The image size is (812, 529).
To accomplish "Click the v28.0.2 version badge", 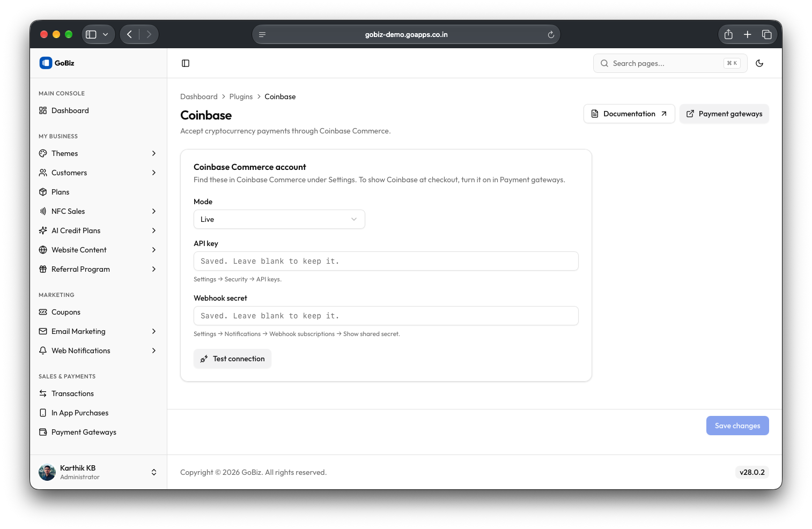I will [752, 472].
